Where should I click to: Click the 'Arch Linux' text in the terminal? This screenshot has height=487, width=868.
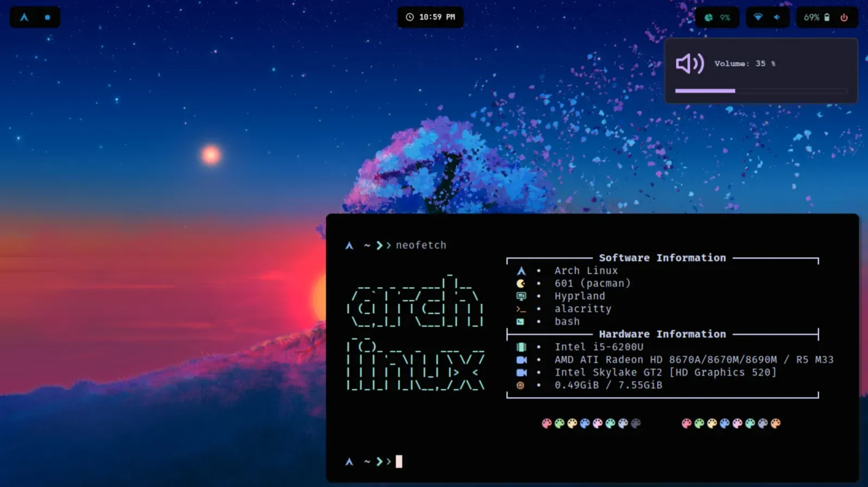pyautogui.click(x=586, y=270)
